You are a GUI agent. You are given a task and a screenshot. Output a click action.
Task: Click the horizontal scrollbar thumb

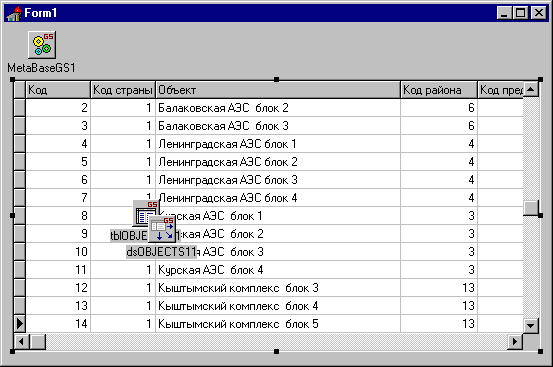38,341
